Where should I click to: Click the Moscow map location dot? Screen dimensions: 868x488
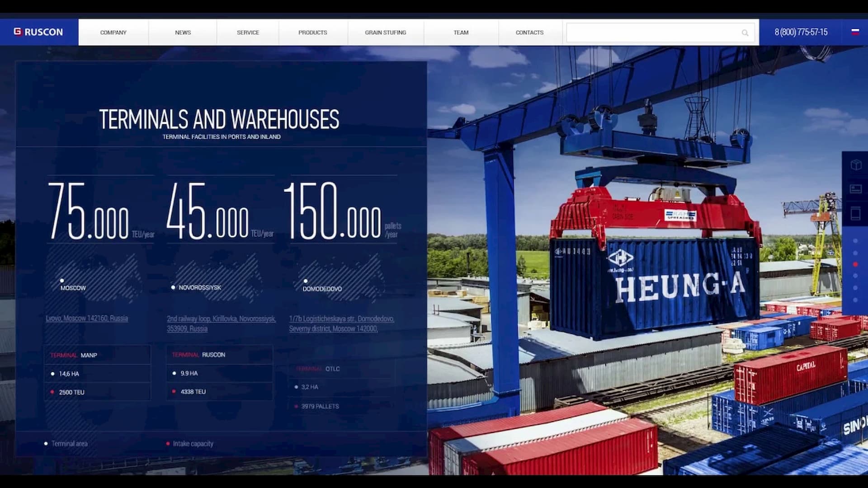coord(62,281)
